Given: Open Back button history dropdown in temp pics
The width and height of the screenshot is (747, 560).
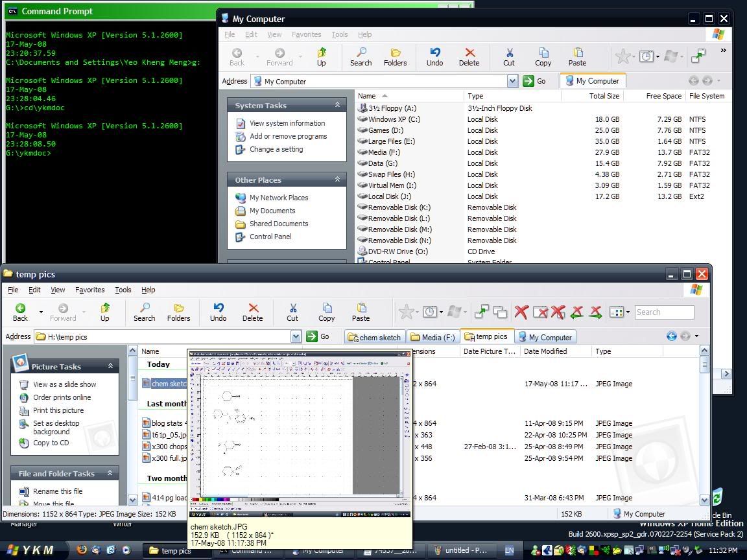Looking at the screenshot, I should point(41,312).
